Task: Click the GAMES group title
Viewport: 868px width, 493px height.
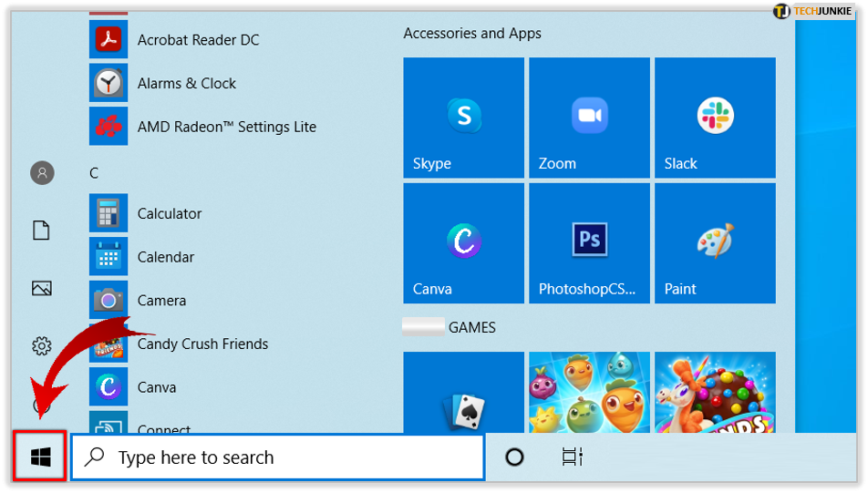Action: pos(471,327)
